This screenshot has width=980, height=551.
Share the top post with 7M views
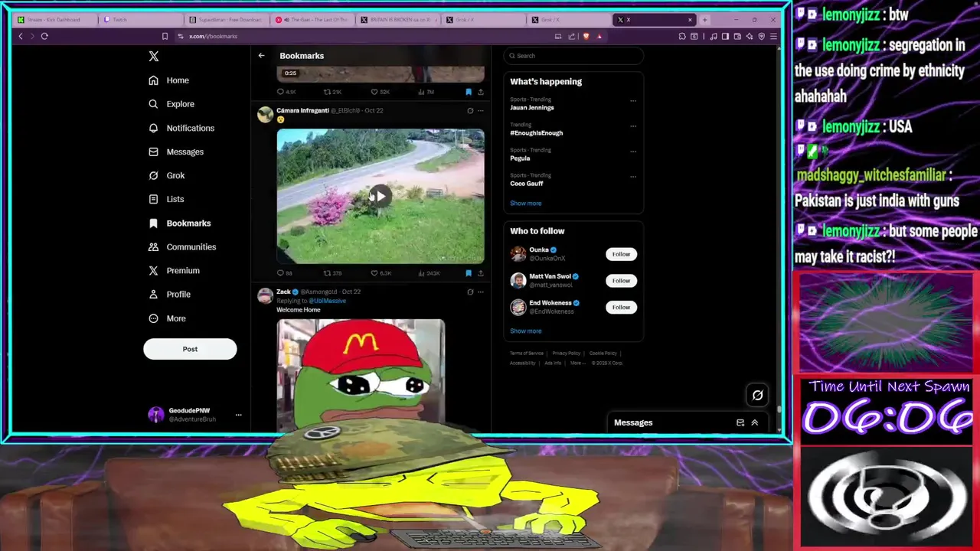tap(481, 92)
